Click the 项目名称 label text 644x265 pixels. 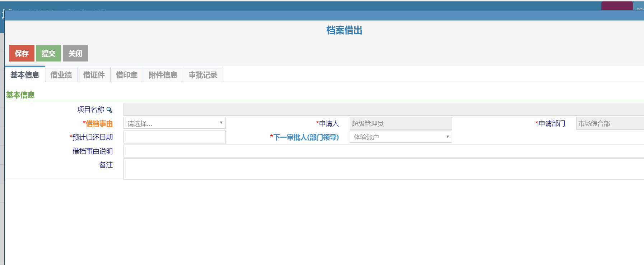(90, 109)
